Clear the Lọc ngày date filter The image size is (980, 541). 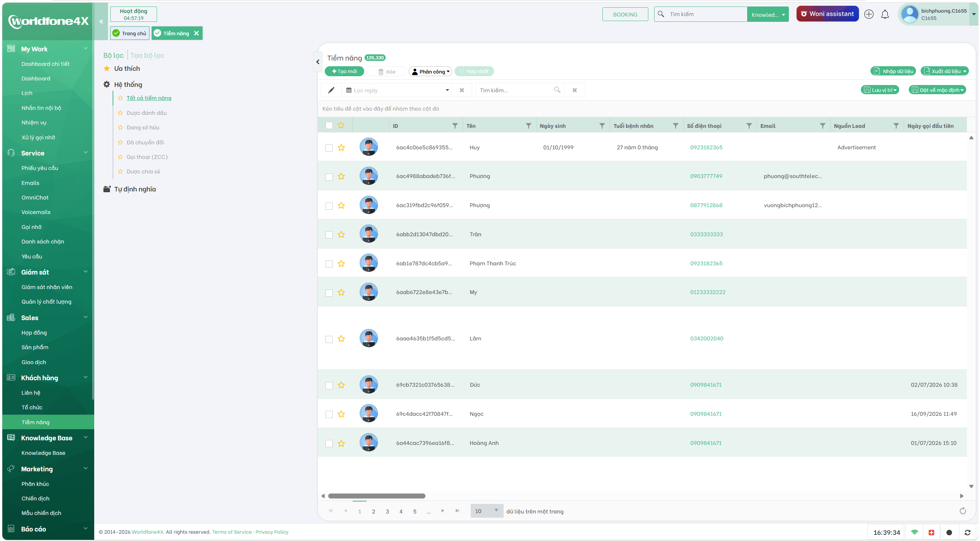462,90
